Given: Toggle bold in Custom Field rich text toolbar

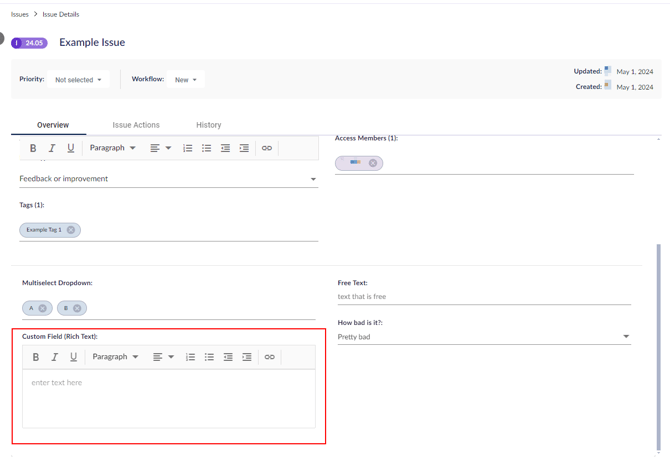Looking at the screenshot, I should (36, 357).
